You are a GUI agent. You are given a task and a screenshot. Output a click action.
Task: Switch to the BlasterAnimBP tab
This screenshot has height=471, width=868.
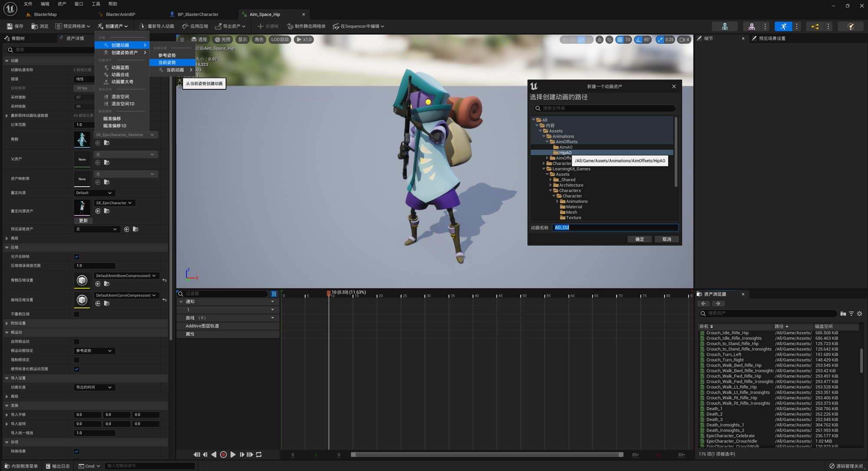(121, 14)
